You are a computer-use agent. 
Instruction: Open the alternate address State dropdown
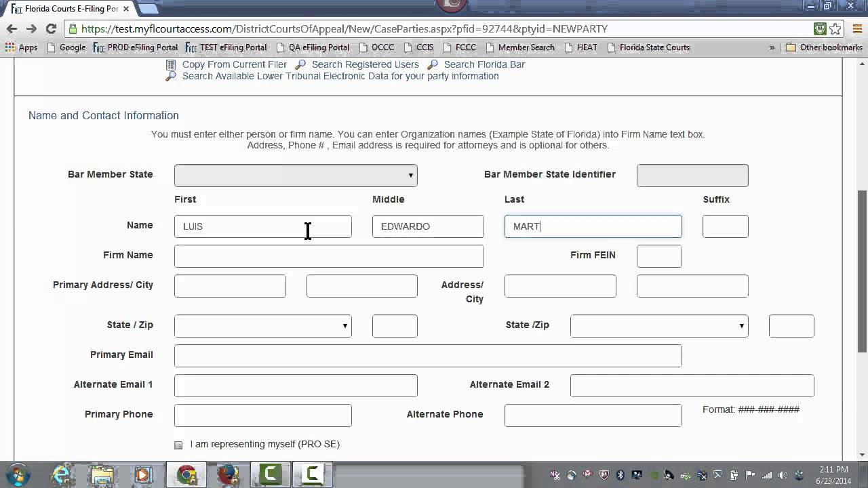(x=659, y=326)
